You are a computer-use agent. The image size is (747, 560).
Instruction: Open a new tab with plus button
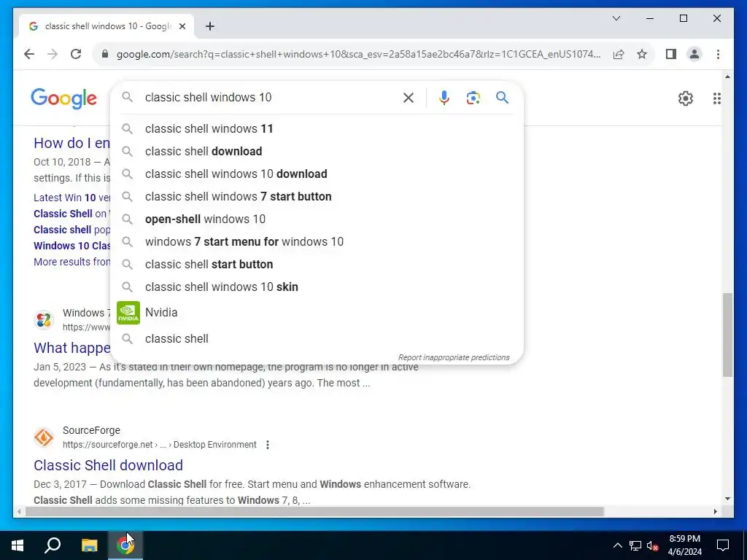(210, 26)
